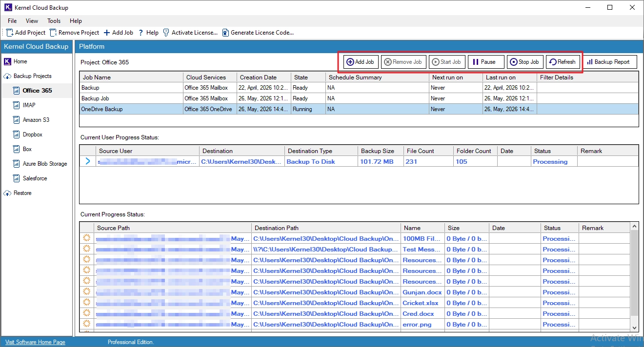
Task: Click the Creation Date column header
Action: pyautogui.click(x=263, y=77)
